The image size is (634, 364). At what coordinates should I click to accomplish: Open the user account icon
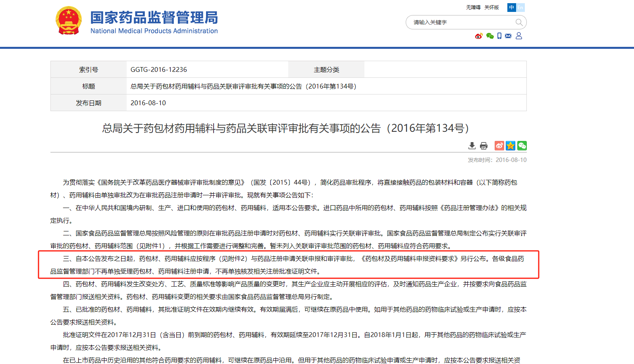click(x=519, y=36)
